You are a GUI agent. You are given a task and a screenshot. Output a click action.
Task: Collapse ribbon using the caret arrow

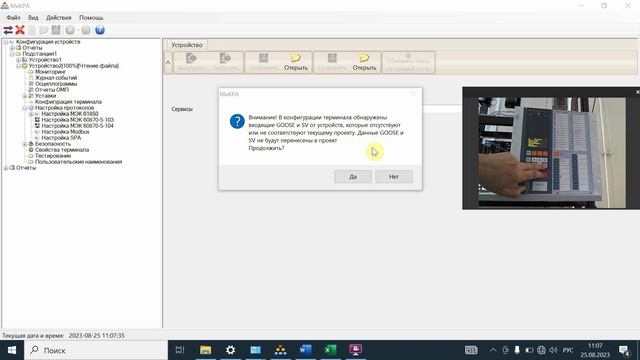click(168, 62)
